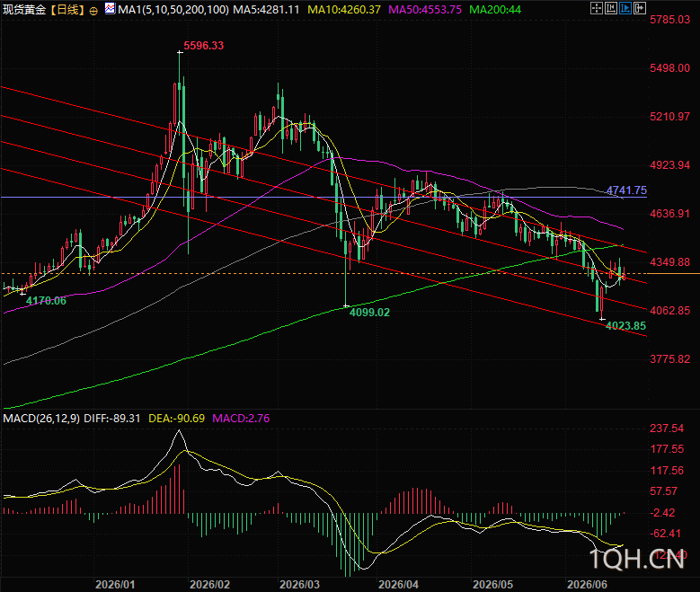Click the shift-chart-right arrow icon

tap(639, 8)
